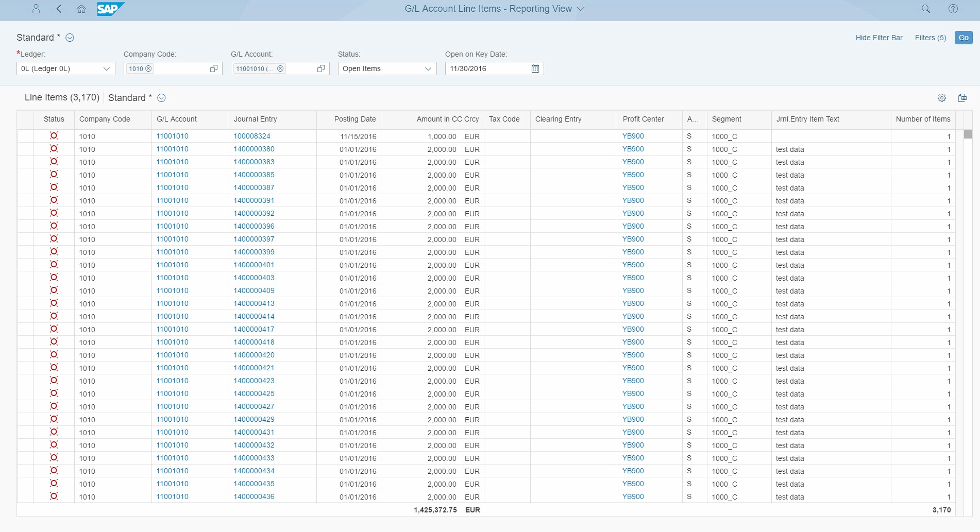Click the table vertical scrollbar handle

[x=968, y=134]
